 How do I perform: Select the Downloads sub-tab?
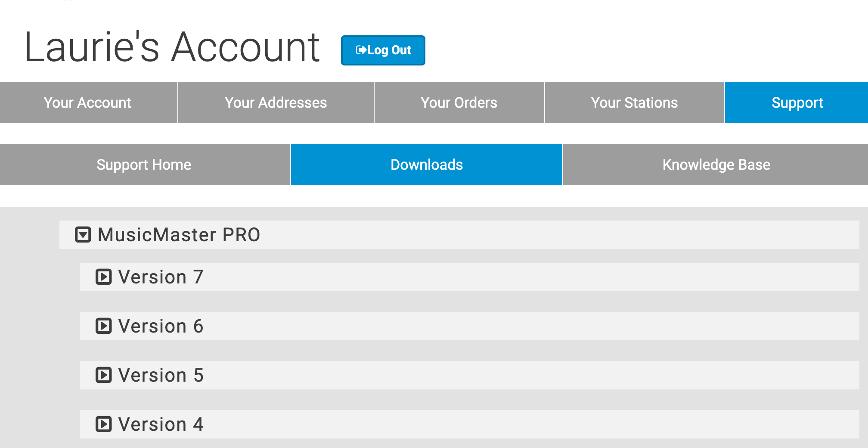(x=426, y=165)
